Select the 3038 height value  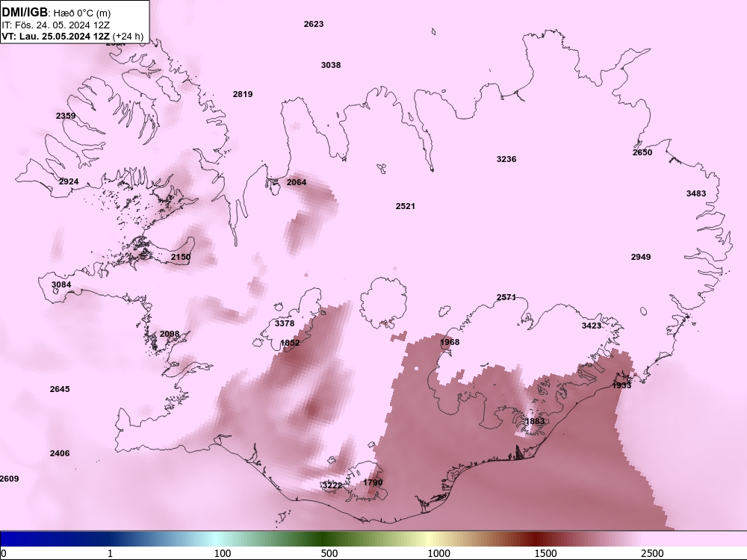click(x=331, y=65)
